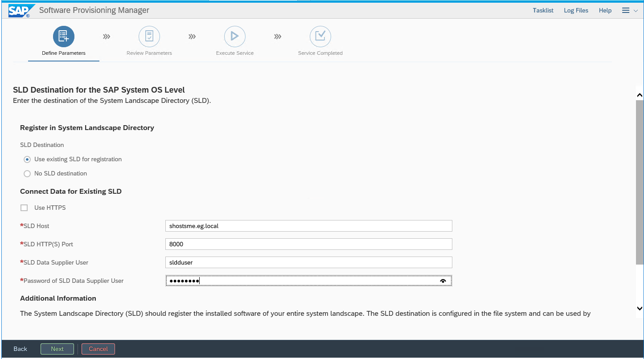644x359 pixels.
Task: Focus the SLD Data Supplier User field
Action: point(308,262)
